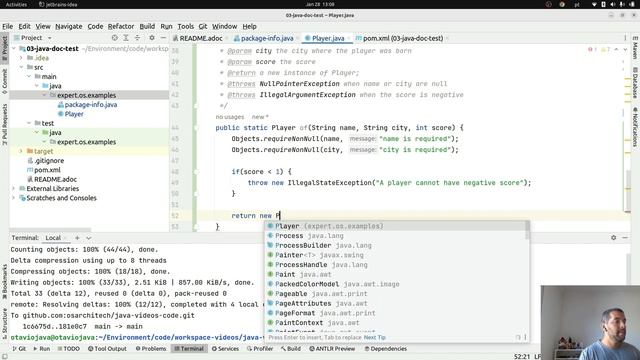
Task: Open the File menu
Action: [x=8, y=26]
